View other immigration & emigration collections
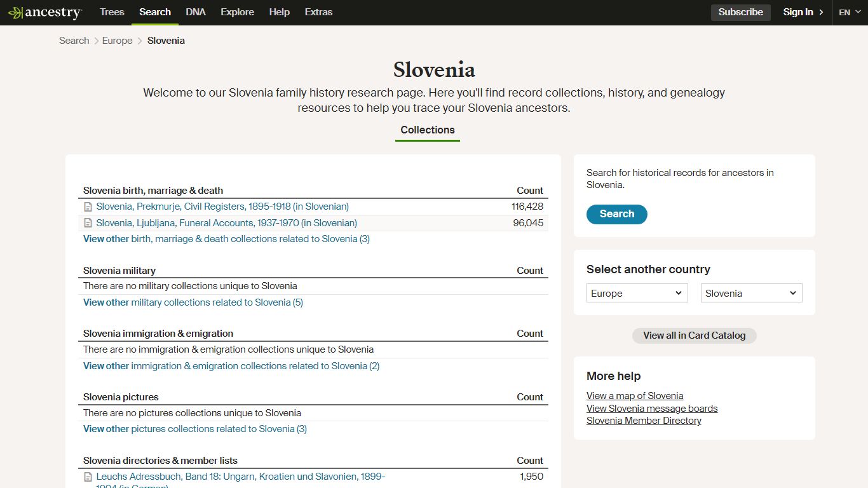Image resolution: width=868 pixels, height=488 pixels. [x=231, y=366]
